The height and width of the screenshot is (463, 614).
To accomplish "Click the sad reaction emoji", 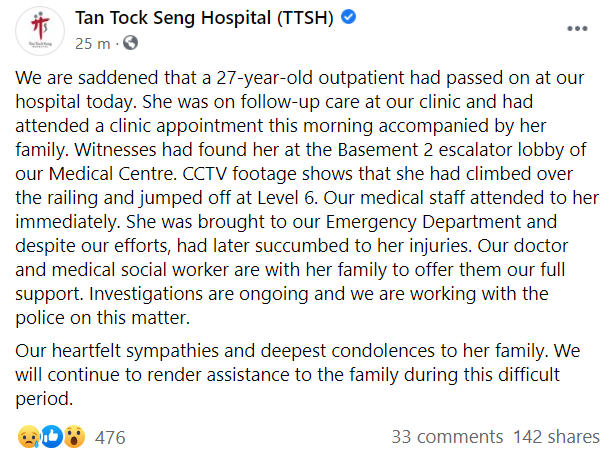I will tap(27, 437).
